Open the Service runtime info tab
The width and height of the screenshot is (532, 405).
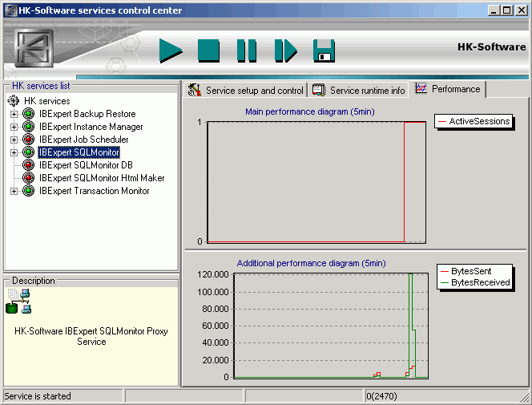(x=359, y=91)
